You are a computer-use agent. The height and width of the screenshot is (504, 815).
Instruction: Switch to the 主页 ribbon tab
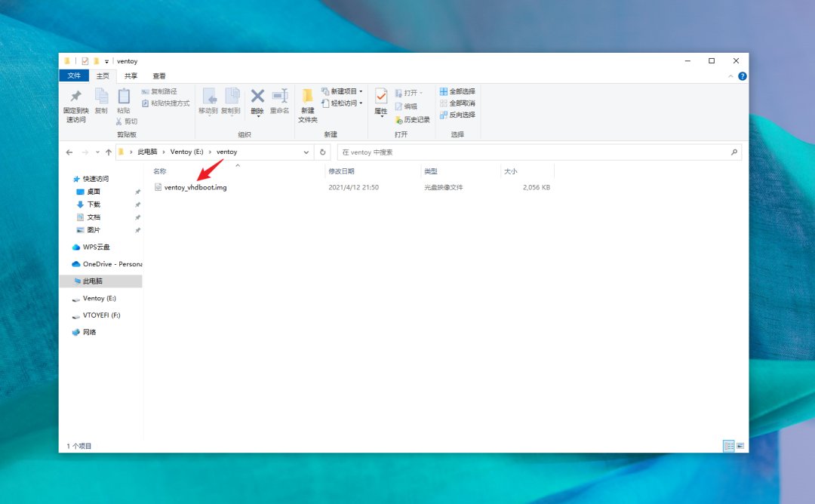(x=103, y=76)
